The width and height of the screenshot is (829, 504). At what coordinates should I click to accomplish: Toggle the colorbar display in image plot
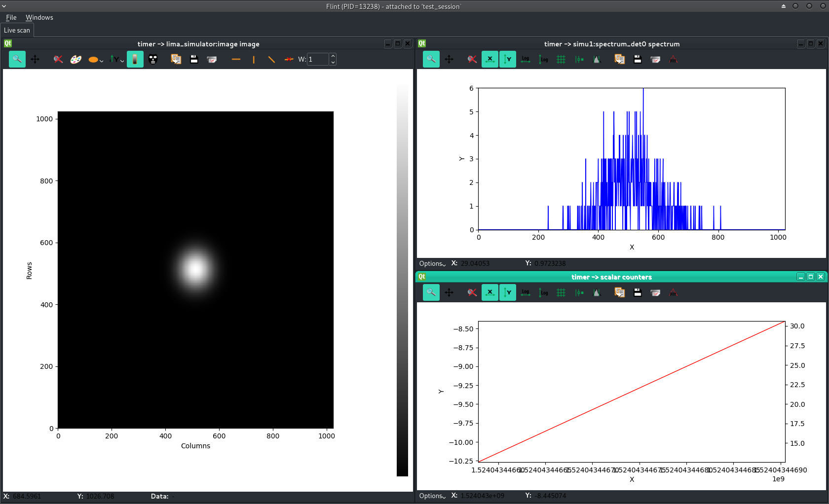[x=135, y=59]
